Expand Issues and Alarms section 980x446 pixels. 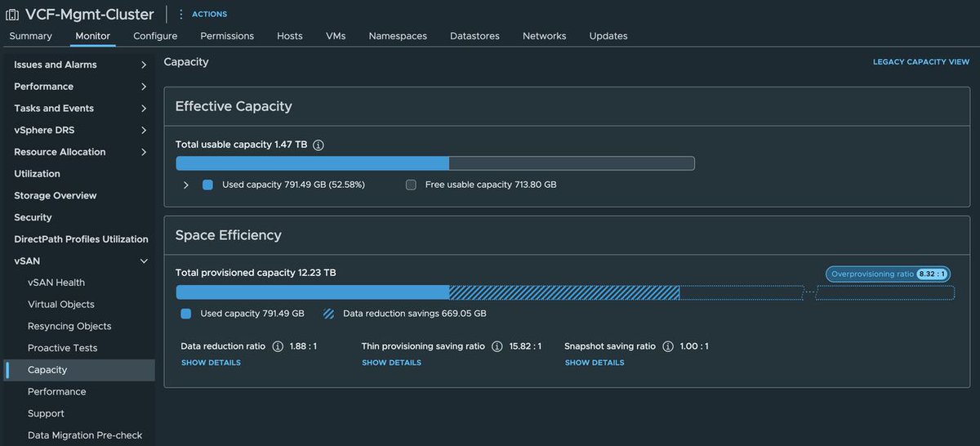click(x=78, y=65)
